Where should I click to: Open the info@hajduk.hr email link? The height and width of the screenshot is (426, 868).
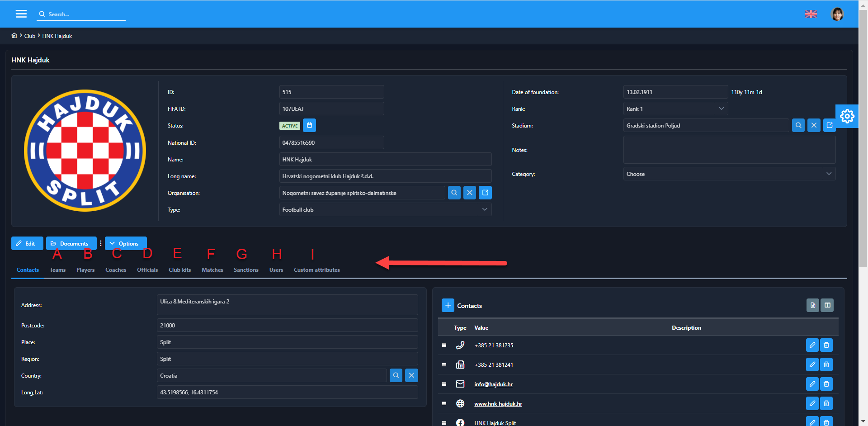pos(493,384)
